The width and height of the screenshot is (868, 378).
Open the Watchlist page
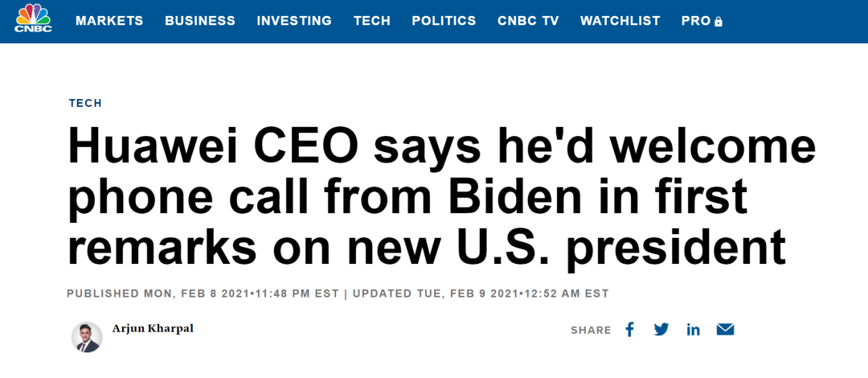pos(620,21)
